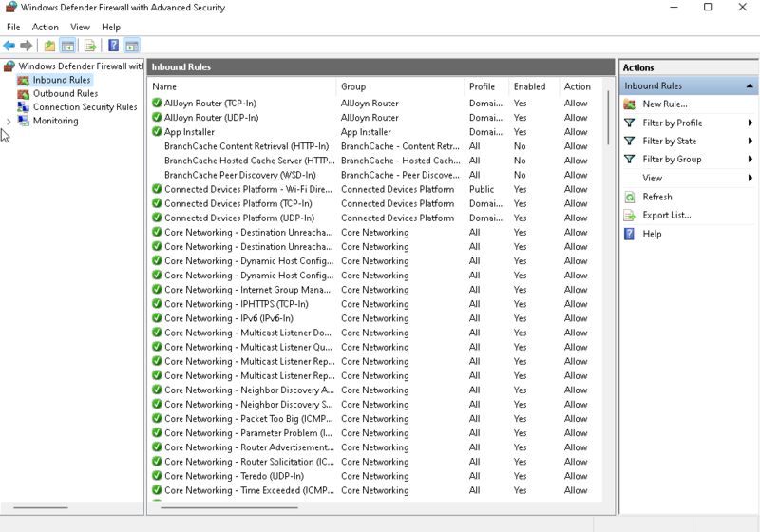This screenshot has height=532, width=760.
Task: Sort by the Enabled column header
Action: 534,86
